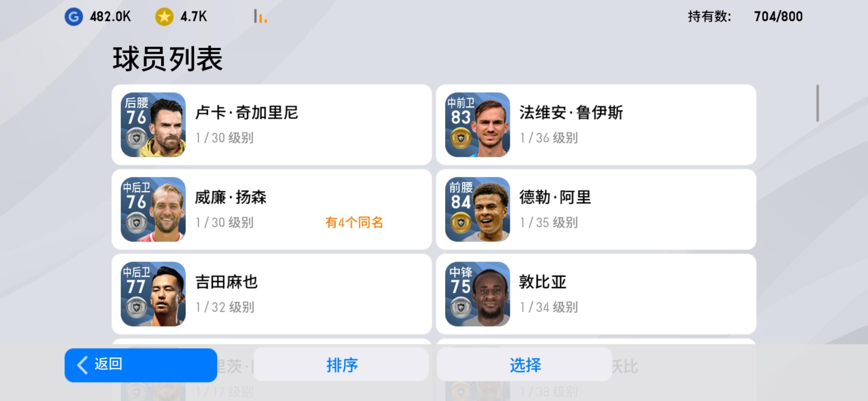Click the vertical scrollbar on the right
868x401 pixels.
817,103
